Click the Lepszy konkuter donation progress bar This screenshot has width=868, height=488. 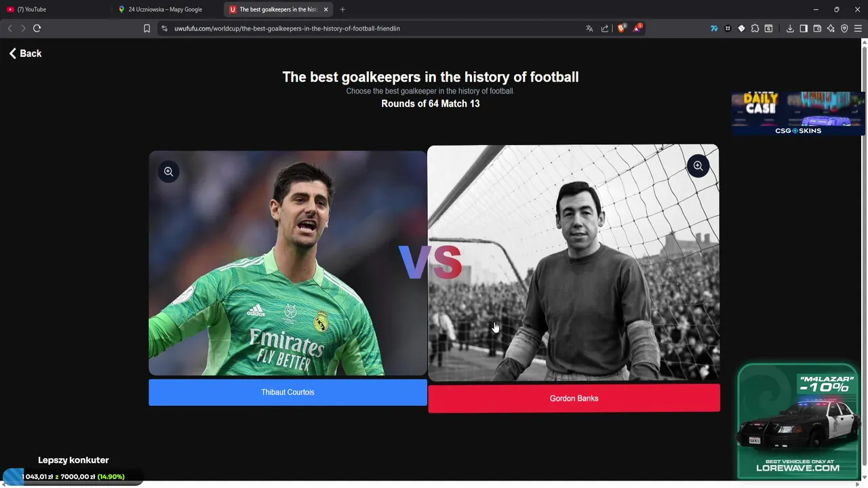(73, 476)
